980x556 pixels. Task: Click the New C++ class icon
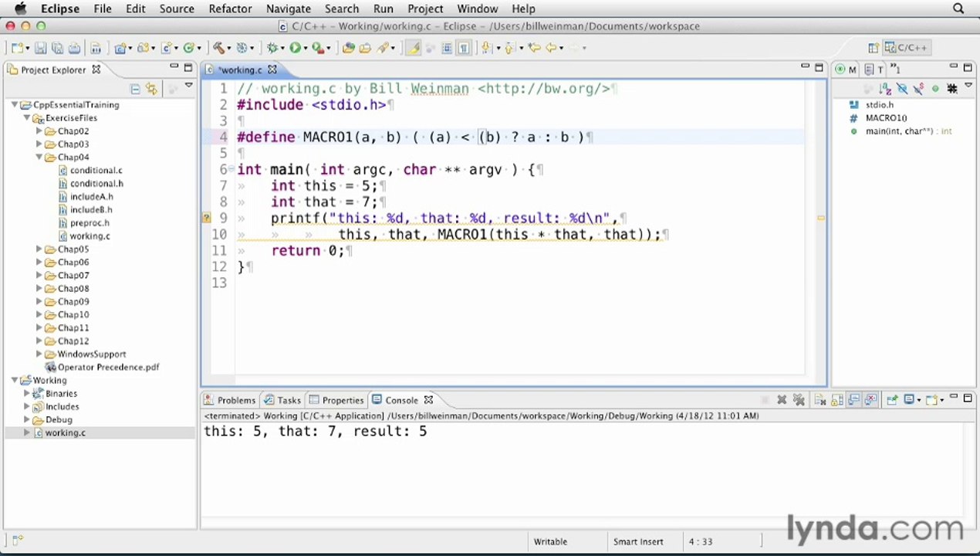click(188, 48)
